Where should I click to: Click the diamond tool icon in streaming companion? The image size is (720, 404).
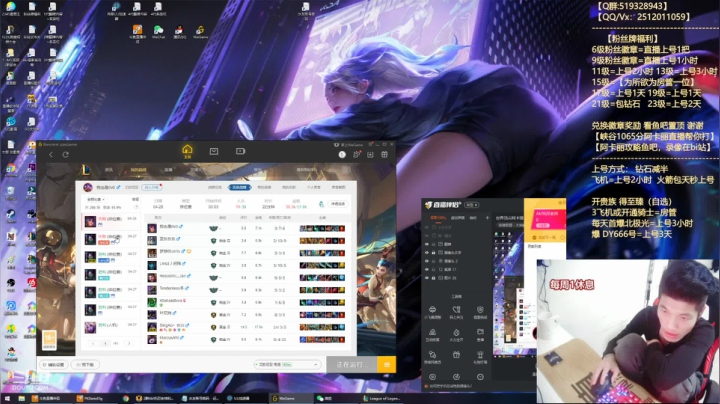click(x=456, y=332)
